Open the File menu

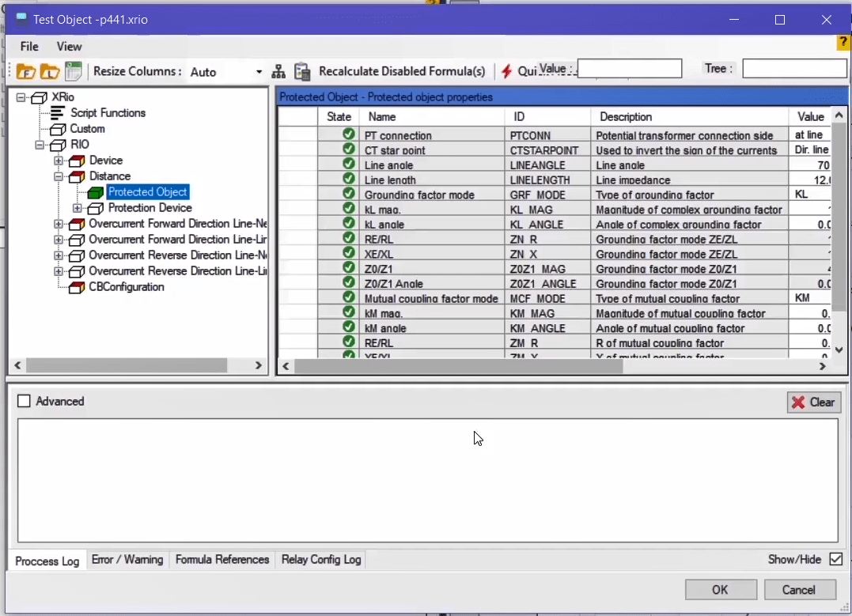29,47
